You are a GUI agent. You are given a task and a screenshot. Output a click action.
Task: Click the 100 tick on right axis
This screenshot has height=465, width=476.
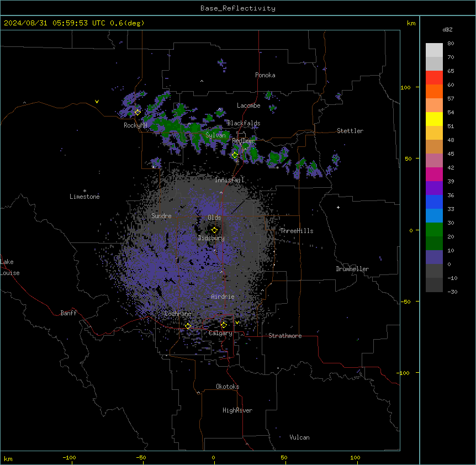405,87
